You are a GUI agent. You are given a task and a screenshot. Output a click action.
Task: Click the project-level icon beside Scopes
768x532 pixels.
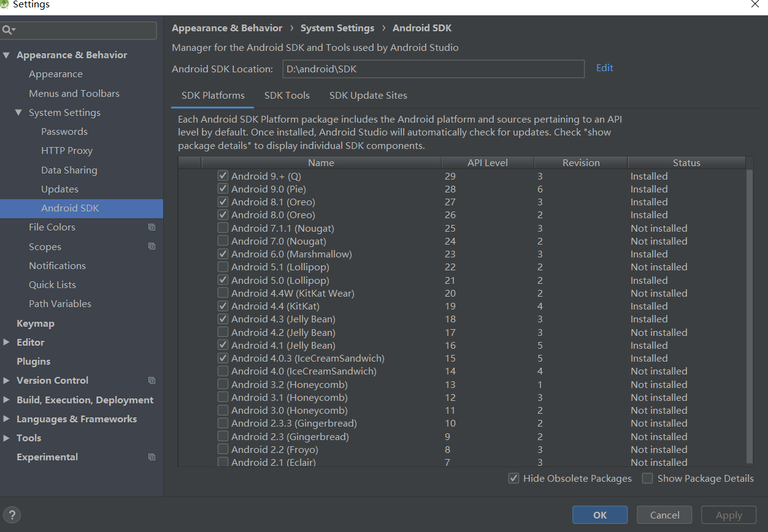pos(152,246)
